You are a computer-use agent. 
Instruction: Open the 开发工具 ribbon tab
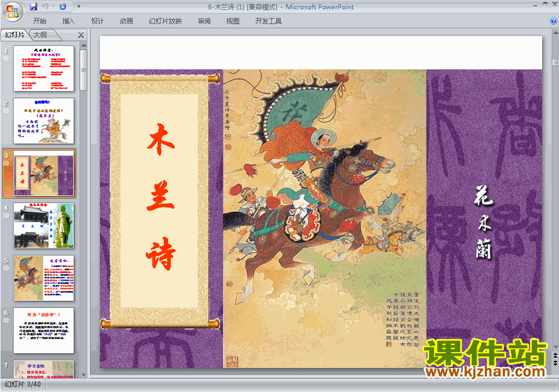269,21
